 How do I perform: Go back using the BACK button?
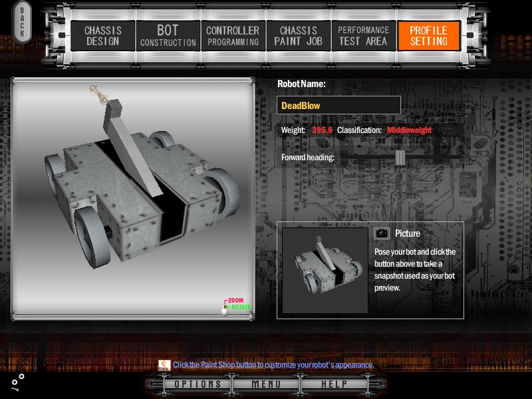coord(22,23)
